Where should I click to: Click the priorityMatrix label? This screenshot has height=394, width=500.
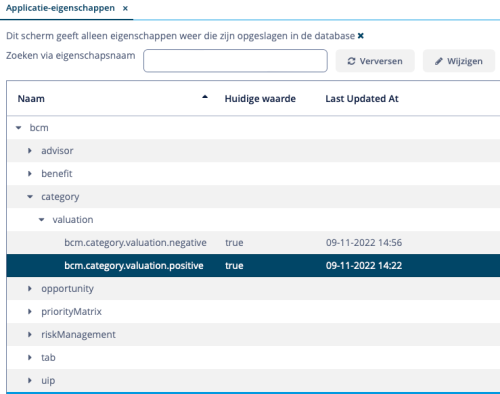[x=72, y=312]
